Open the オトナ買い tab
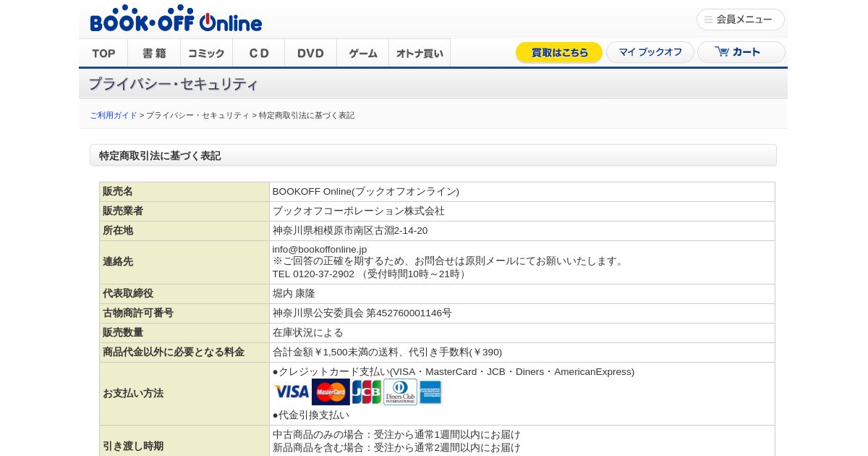 click(420, 53)
